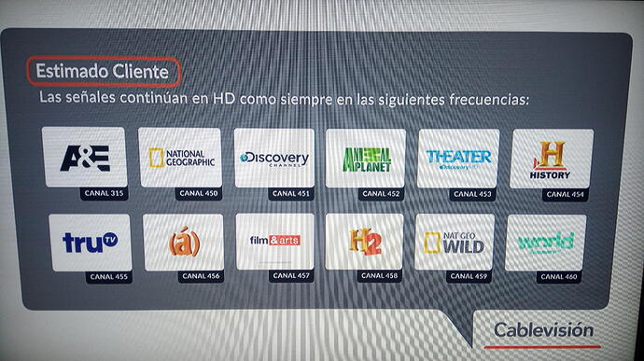Image resolution: width=644 pixels, height=361 pixels.
Task: Choose the Discovery Channel logo tile
Action: click(274, 159)
